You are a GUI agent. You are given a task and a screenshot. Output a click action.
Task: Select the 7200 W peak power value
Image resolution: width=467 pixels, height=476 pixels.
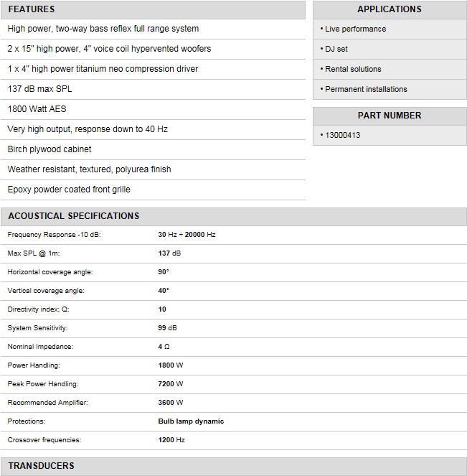pyautogui.click(x=171, y=384)
